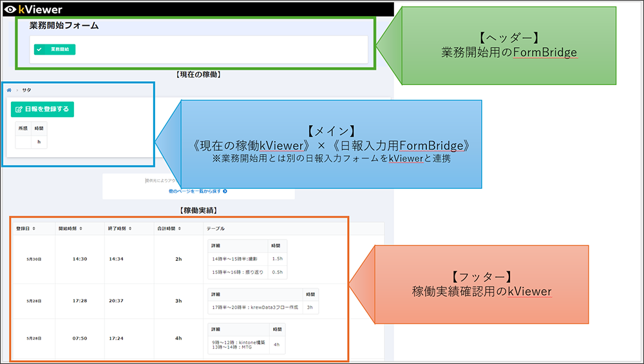644x364 pixels.
Task: Select the 07:50 start time cell
Action: (80, 338)
